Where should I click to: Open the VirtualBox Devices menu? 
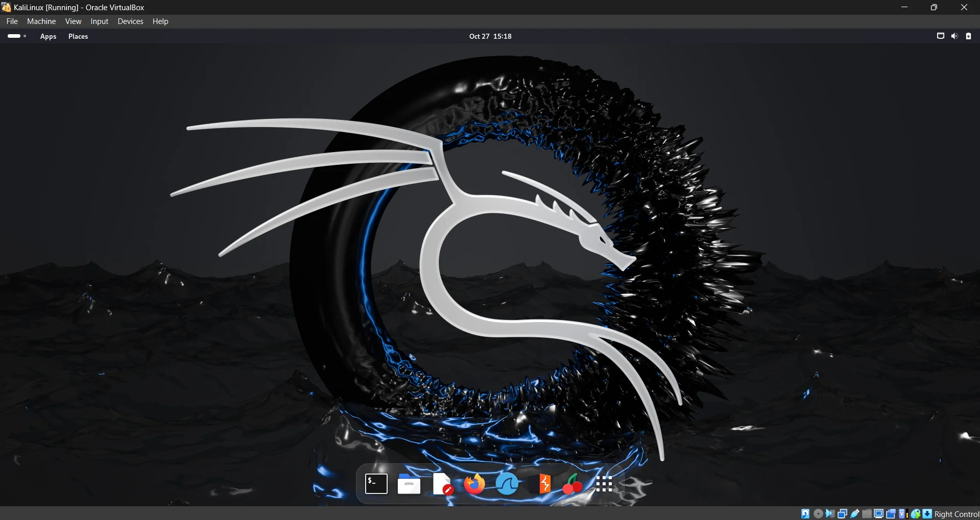point(130,21)
